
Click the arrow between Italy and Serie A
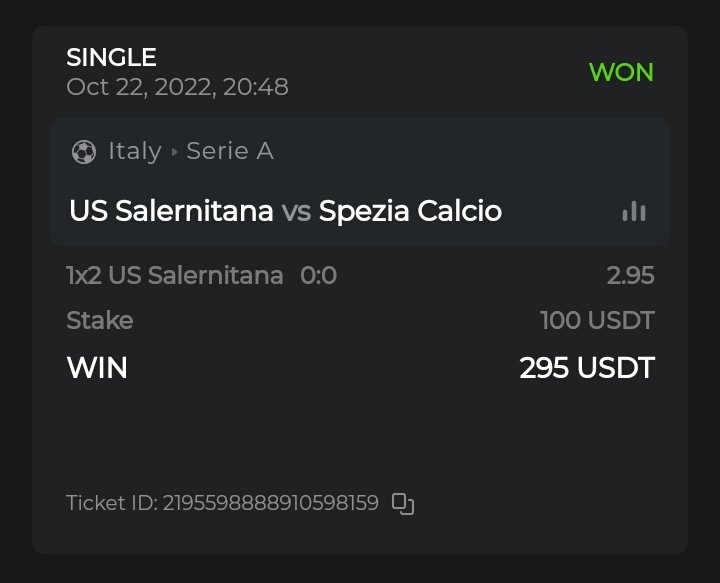(x=174, y=152)
